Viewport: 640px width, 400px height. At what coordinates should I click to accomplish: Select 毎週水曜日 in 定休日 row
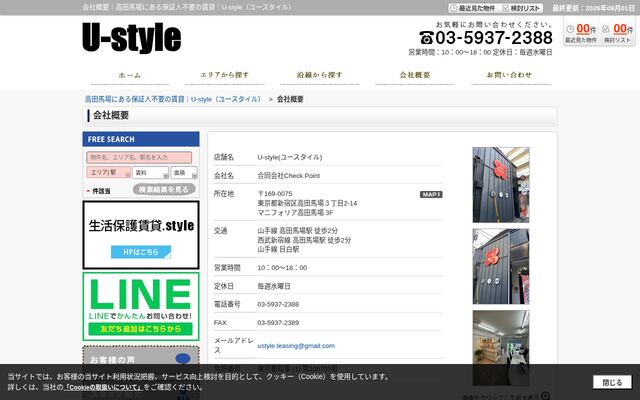[274, 286]
